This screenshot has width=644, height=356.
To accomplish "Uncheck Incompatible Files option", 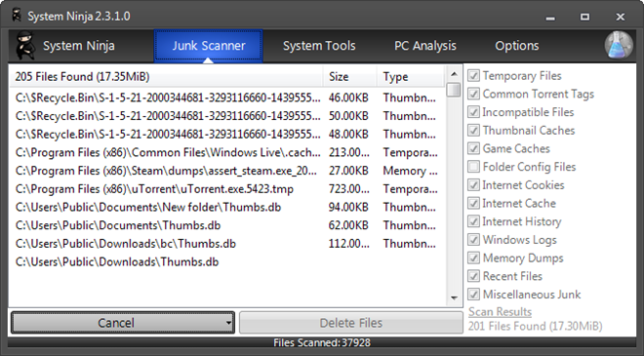I will [x=473, y=112].
